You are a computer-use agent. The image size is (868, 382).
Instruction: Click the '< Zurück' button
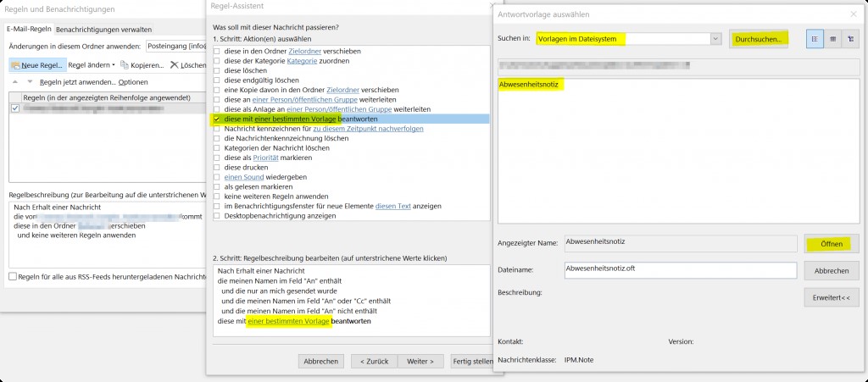click(374, 361)
